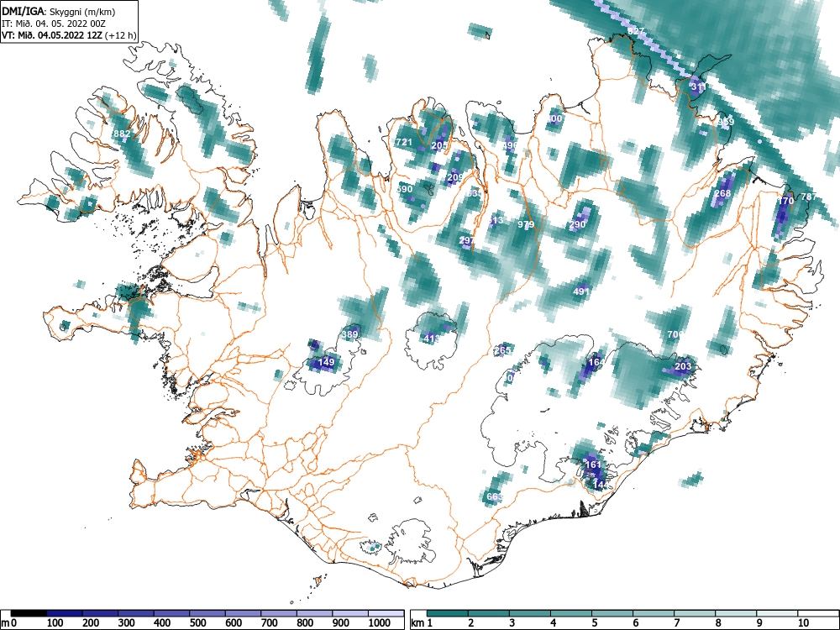The width and height of the screenshot is (840, 630).
Task: Click visibility value 297 on map
Action: [467, 240]
